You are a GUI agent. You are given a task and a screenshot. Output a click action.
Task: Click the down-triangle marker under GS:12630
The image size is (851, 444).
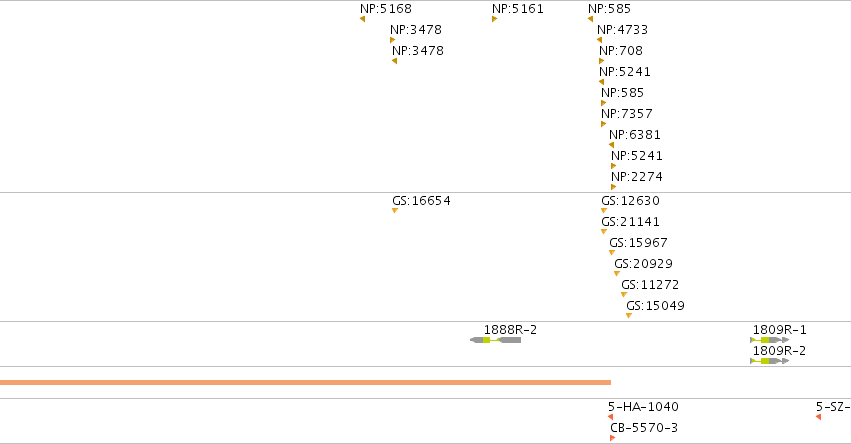click(604, 211)
